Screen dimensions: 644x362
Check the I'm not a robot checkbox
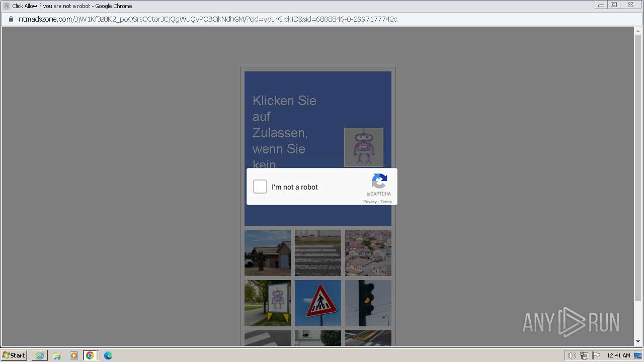[260, 187]
